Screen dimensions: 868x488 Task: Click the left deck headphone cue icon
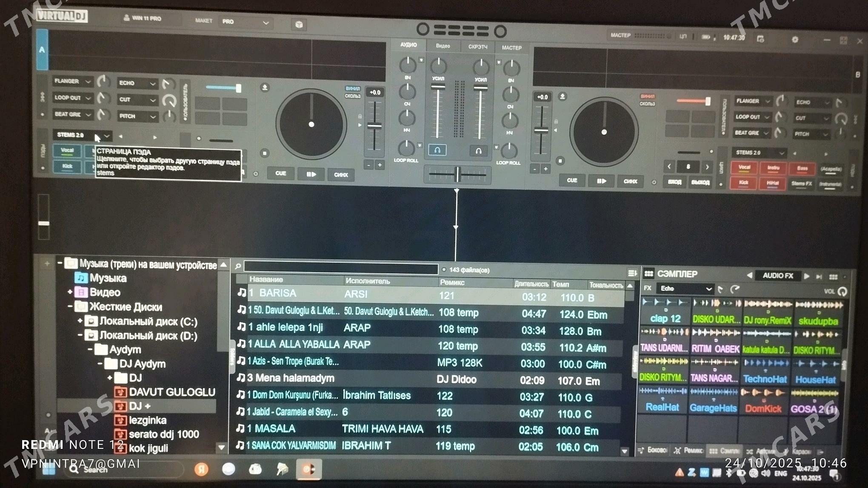(437, 150)
